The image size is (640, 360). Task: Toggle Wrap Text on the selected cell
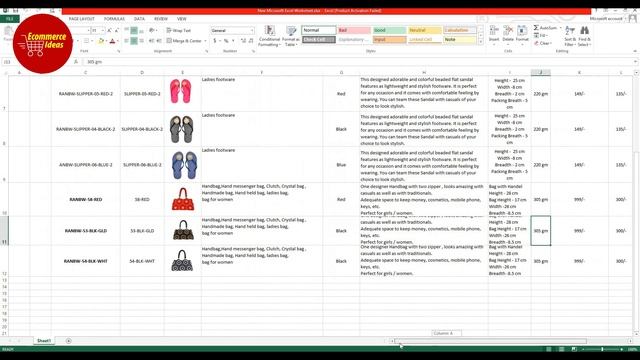(x=179, y=31)
